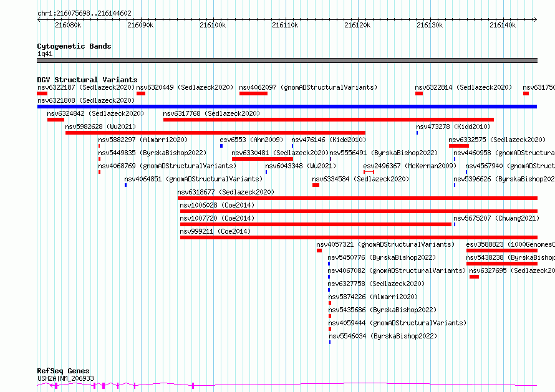Select the nsv6322814 (Sedlazeck2020) label

click(463, 87)
